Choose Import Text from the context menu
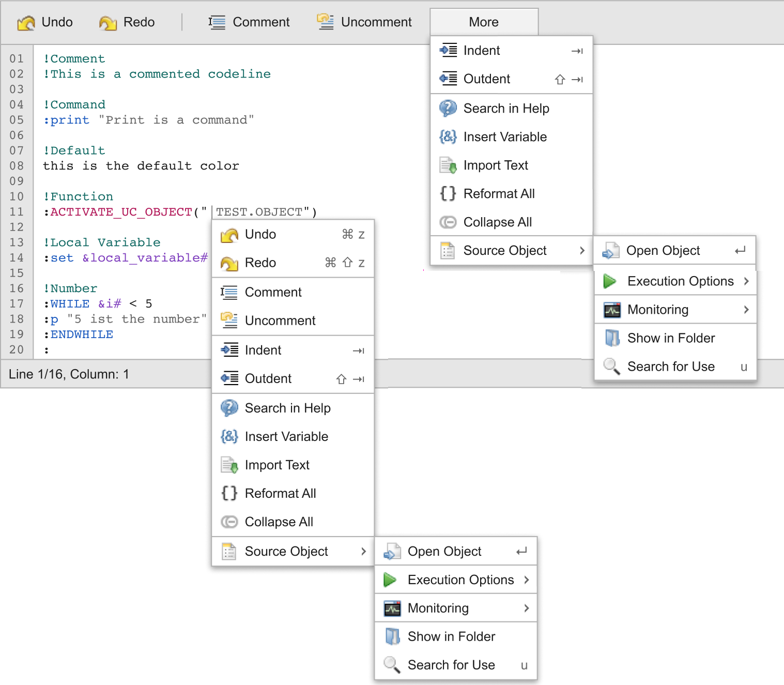The height and width of the screenshot is (685, 784). click(278, 465)
